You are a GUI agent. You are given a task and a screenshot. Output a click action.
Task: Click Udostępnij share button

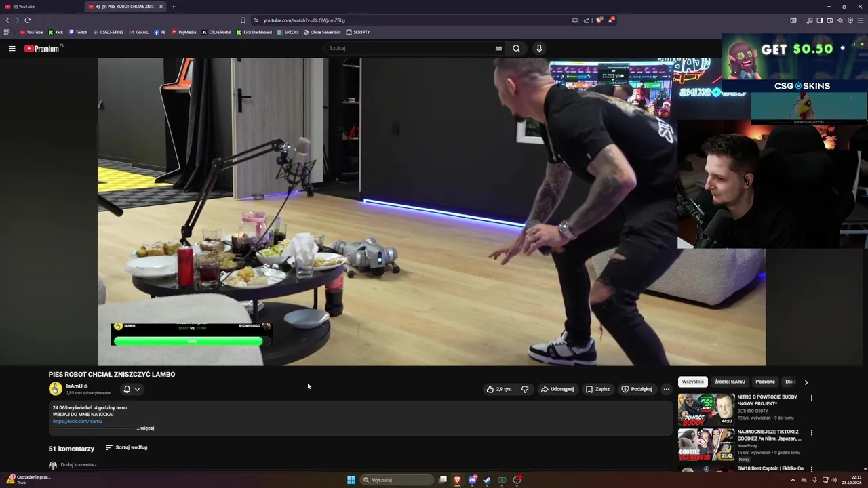[x=557, y=389]
